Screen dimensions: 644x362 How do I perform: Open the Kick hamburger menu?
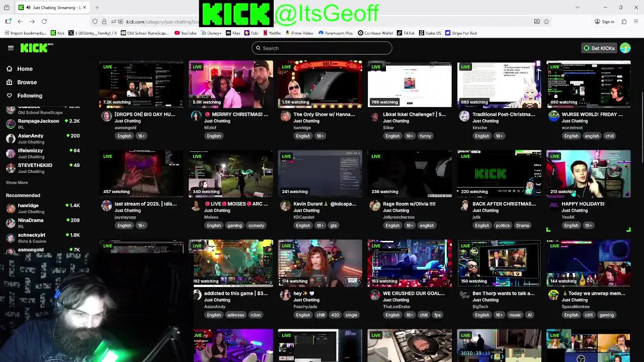pos(11,48)
